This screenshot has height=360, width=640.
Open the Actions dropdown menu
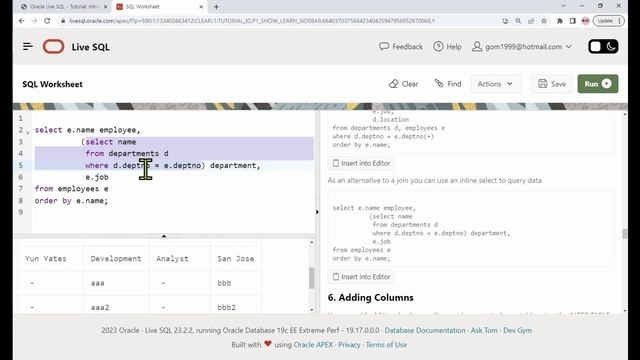(x=495, y=84)
